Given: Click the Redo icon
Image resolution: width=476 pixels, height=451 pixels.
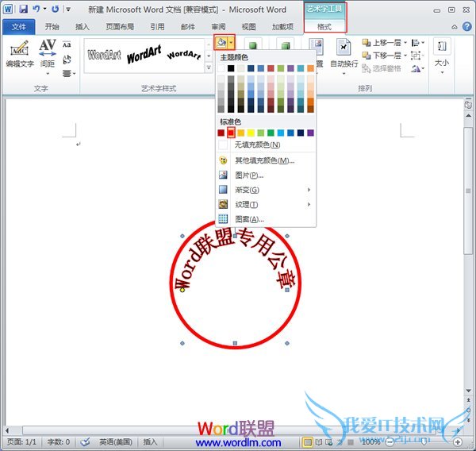Looking at the screenshot, I should (x=55, y=9).
